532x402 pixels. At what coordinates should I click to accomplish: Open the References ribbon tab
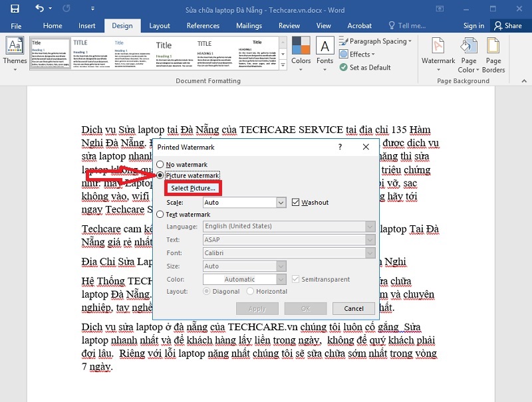[203, 26]
